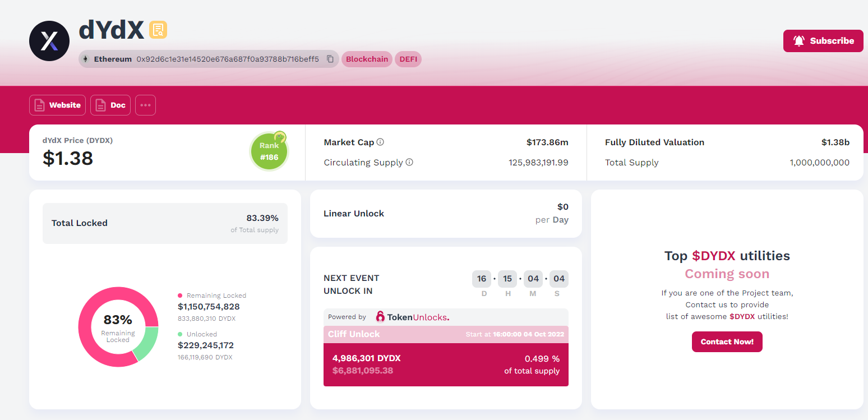Click the Cliff Unlock header label

point(354,334)
